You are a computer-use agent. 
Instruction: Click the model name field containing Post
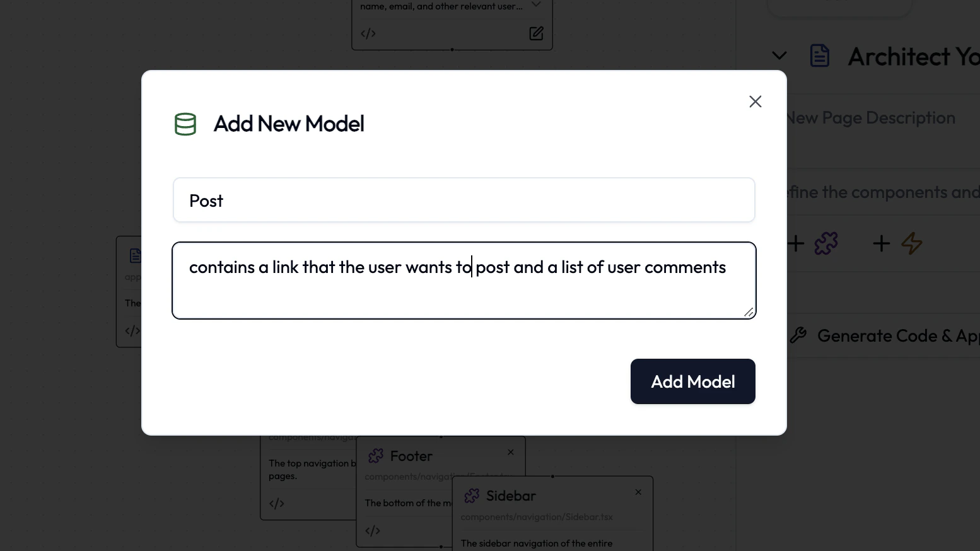tap(464, 200)
